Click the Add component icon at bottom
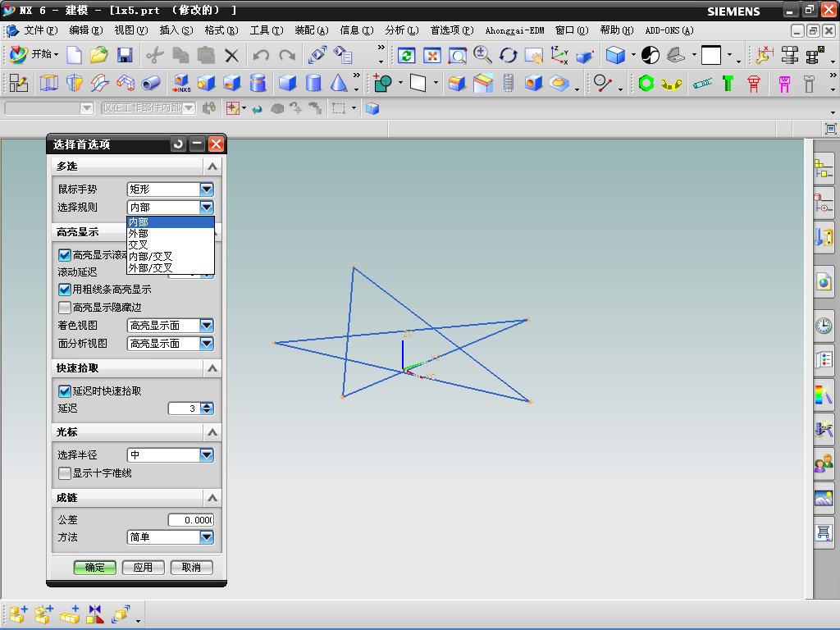Screen dimensions: 840x630 click(18, 614)
